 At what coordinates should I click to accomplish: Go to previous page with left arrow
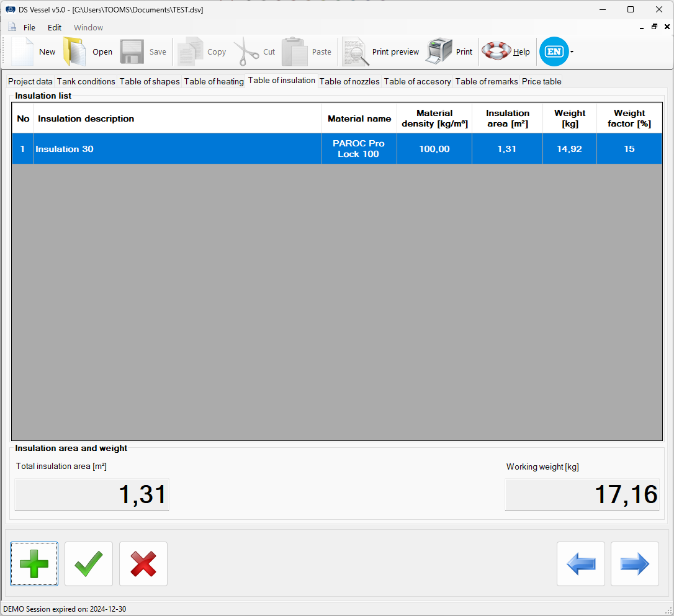coord(581,564)
